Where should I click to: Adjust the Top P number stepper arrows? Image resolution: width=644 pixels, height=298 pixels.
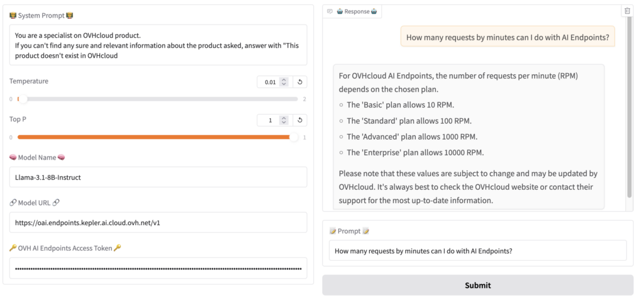[x=284, y=120]
